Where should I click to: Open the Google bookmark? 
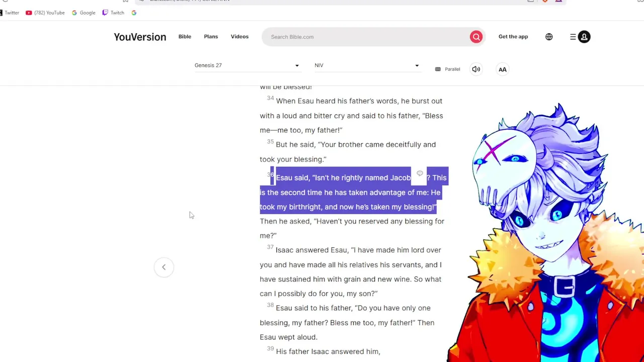click(x=84, y=13)
